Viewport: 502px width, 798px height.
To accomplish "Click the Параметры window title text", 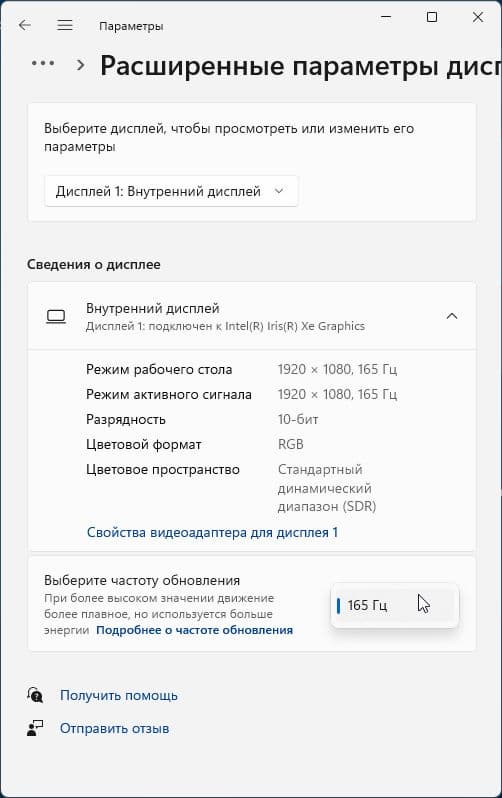I will tap(131, 26).
